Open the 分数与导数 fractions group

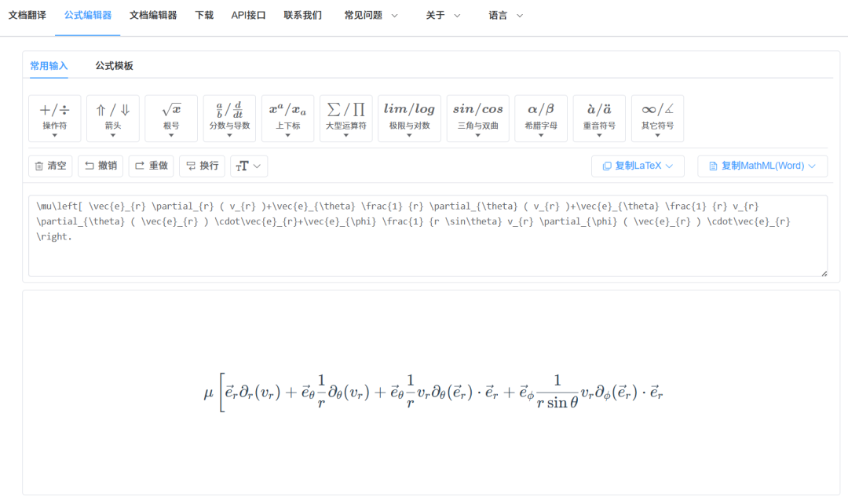point(230,119)
